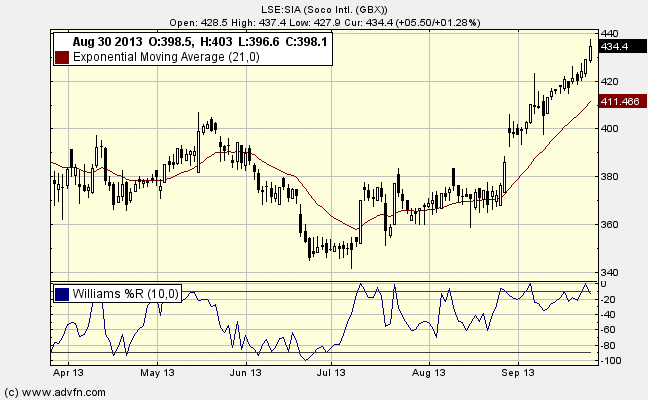Screen dimensions: 648x400
Task: Click the -60 Williams %R axis label
Action: click(610, 330)
